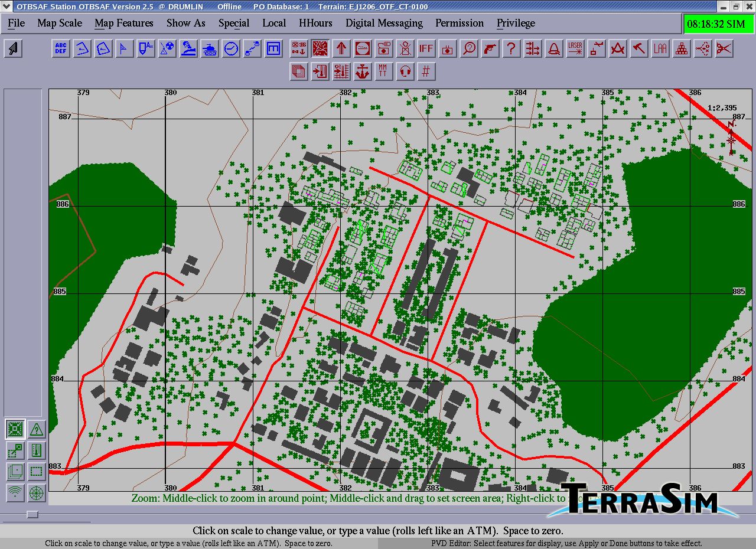This screenshot has height=549, width=756.
Task: Click the red stacked pyramid icon
Action: pyautogui.click(x=682, y=48)
